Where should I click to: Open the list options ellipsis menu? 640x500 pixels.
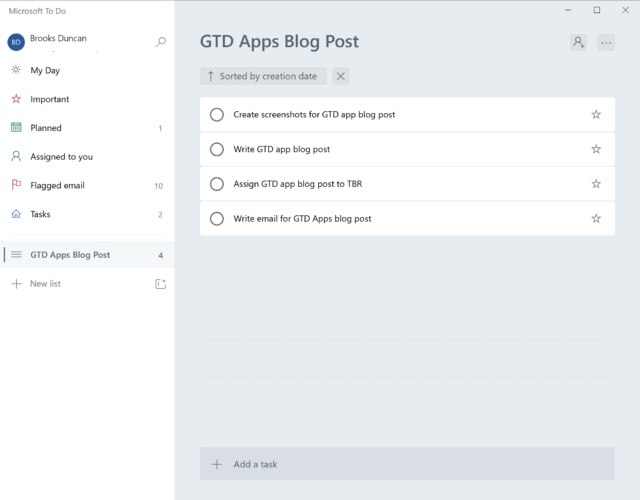pos(606,42)
